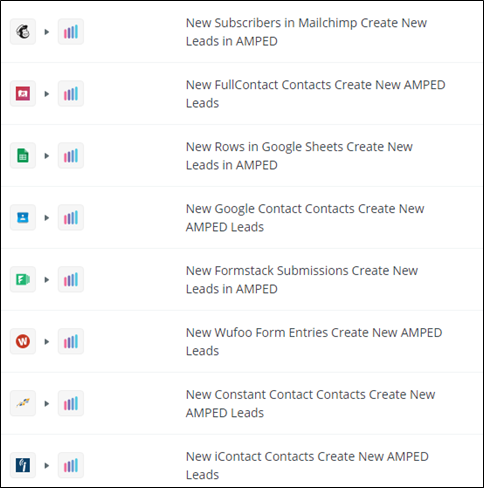Screen dimensions: 484x488
Task: Click the green Google Sheets icon
Action: tap(23, 156)
